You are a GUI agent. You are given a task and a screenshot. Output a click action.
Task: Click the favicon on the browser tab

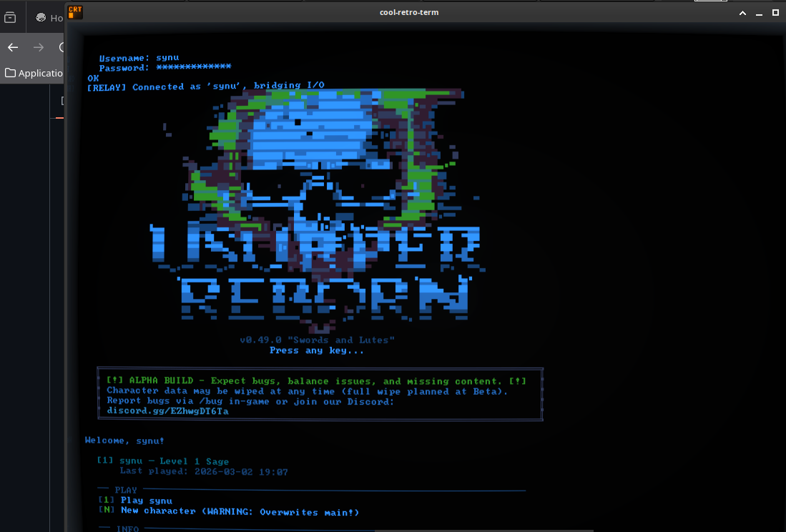(41, 18)
